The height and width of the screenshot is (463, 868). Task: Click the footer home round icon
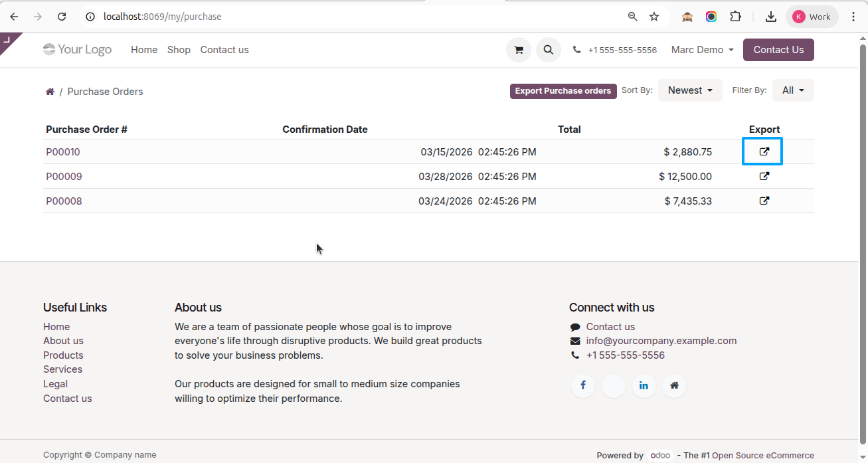coord(674,386)
